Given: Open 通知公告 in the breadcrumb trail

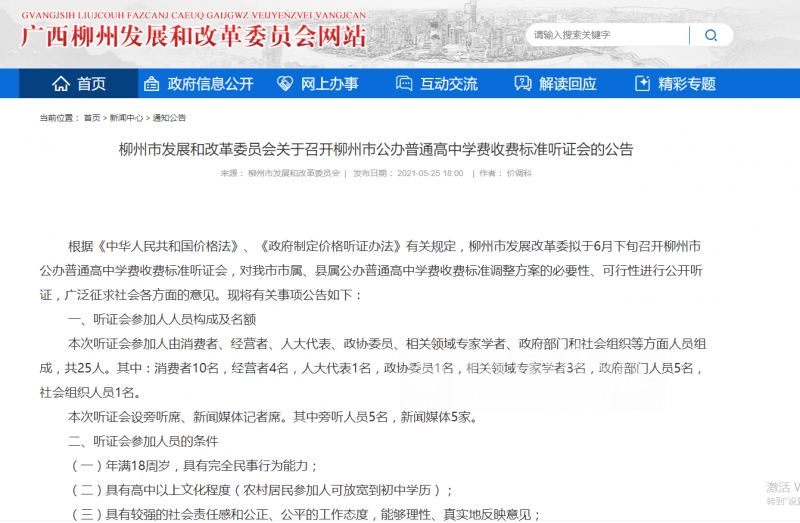Looking at the screenshot, I should tap(169, 118).
